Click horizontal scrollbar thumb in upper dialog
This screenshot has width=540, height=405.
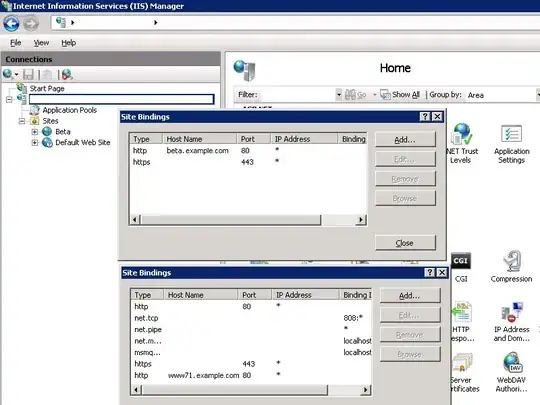[x=231, y=220]
